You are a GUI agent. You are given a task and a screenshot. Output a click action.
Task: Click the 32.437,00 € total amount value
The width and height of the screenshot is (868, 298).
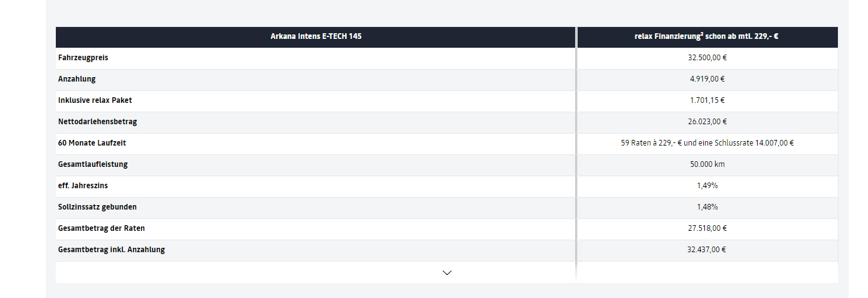[707, 250]
